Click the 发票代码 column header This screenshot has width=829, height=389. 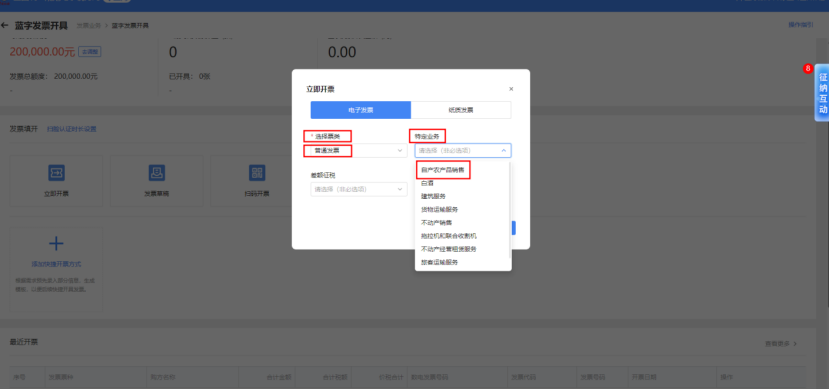(523, 377)
